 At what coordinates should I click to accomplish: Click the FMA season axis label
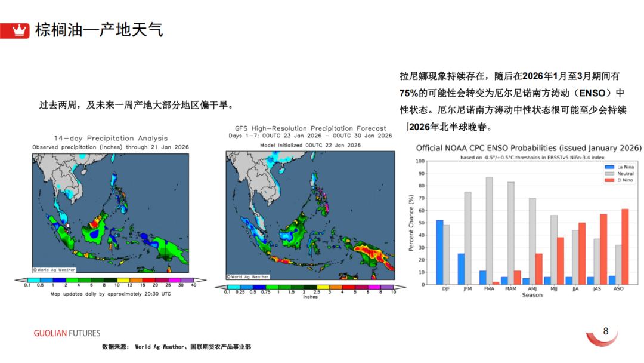[489, 288]
